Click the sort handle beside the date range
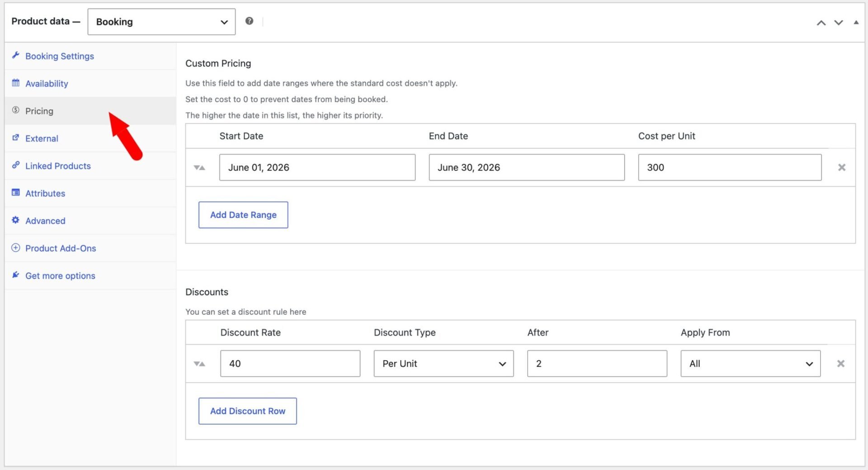The width and height of the screenshot is (868, 470). point(200,167)
